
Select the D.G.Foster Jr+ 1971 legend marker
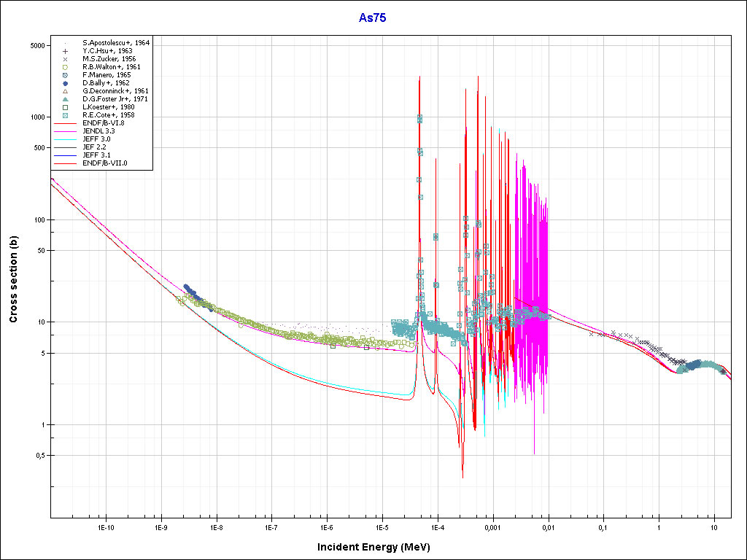point(65,99)
